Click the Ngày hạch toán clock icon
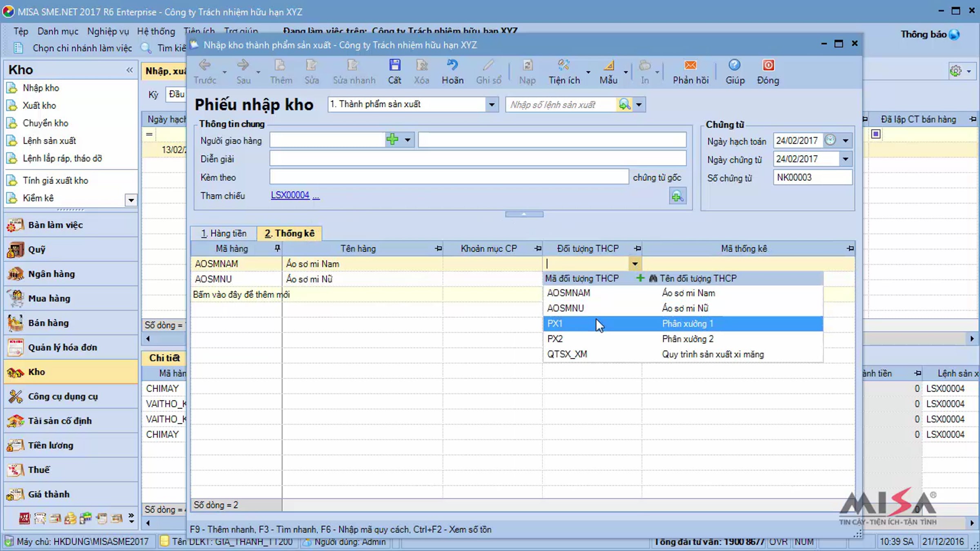This screenshot has width=980, height=551. click(x=830, y=140)
